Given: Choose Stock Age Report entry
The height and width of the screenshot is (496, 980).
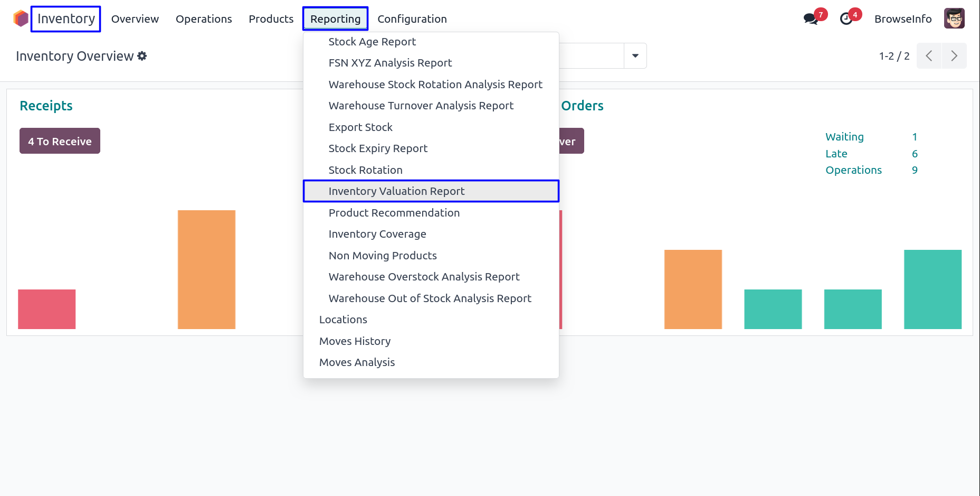Looking at the screenshot, I should click(x=372, y=42).
